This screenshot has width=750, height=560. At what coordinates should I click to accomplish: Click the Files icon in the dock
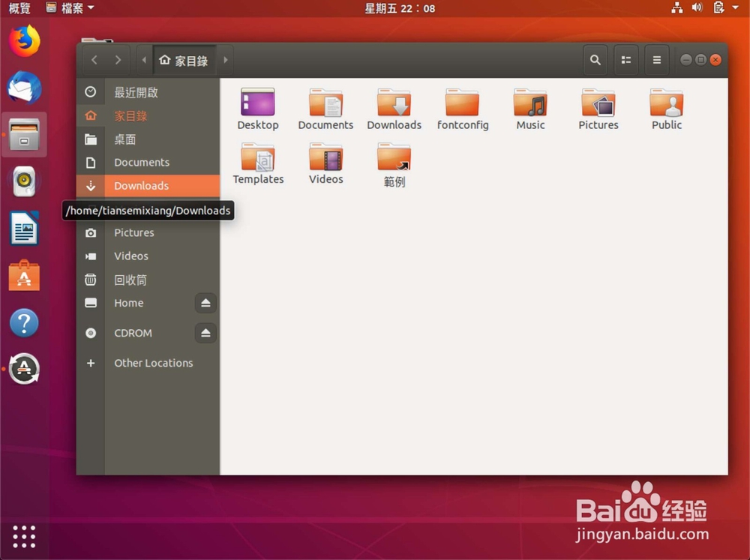pyautogui.click(x=25, y=135)
